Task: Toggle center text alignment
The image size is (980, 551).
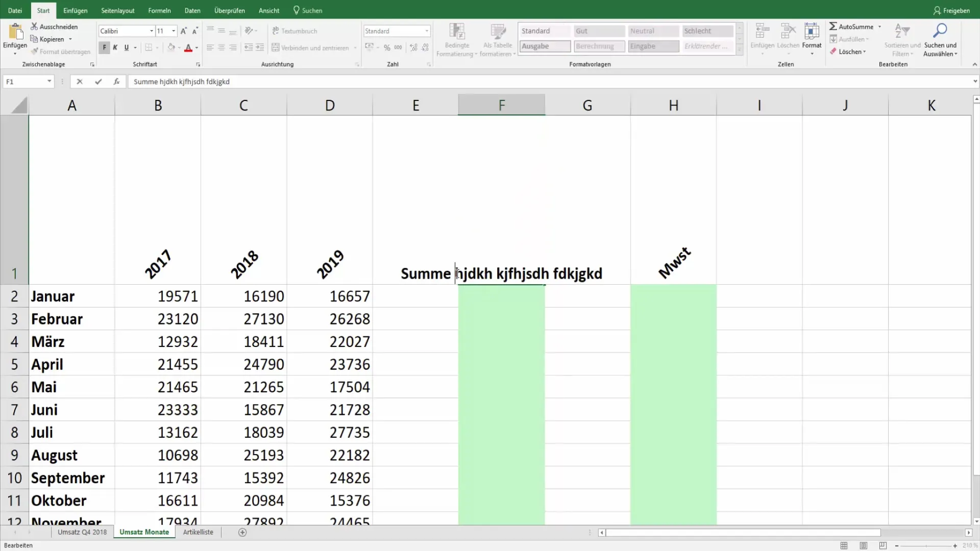Action: tap(222, 48)
